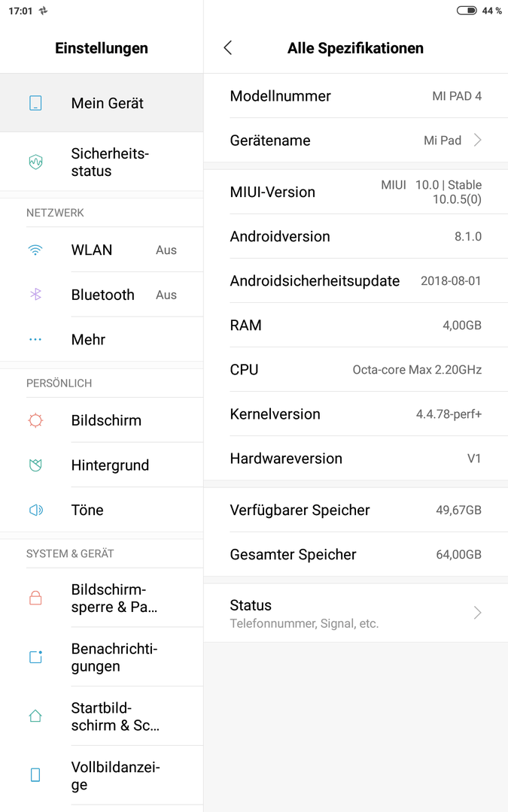
Task: Tap the Töne speaker icon
Action: point(36,510)
